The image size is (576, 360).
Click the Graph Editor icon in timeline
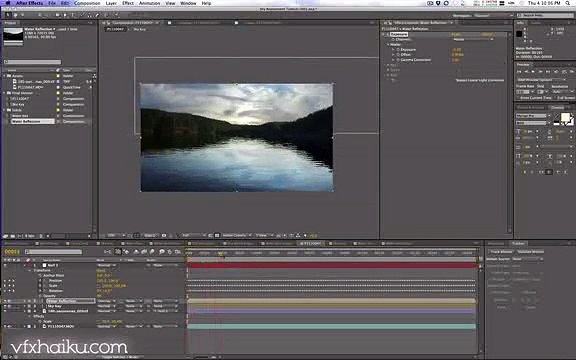coord(178,252)
